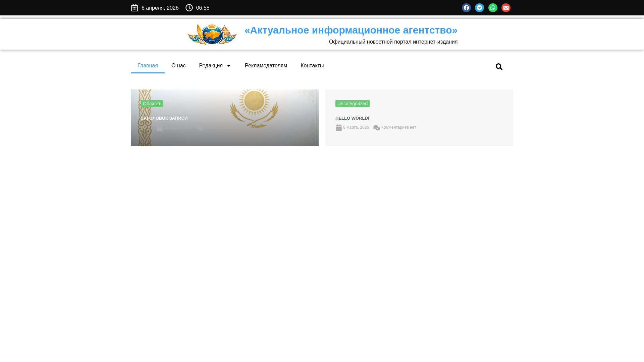
Task: Open the search magnifier icon
Action: point(499,67)
